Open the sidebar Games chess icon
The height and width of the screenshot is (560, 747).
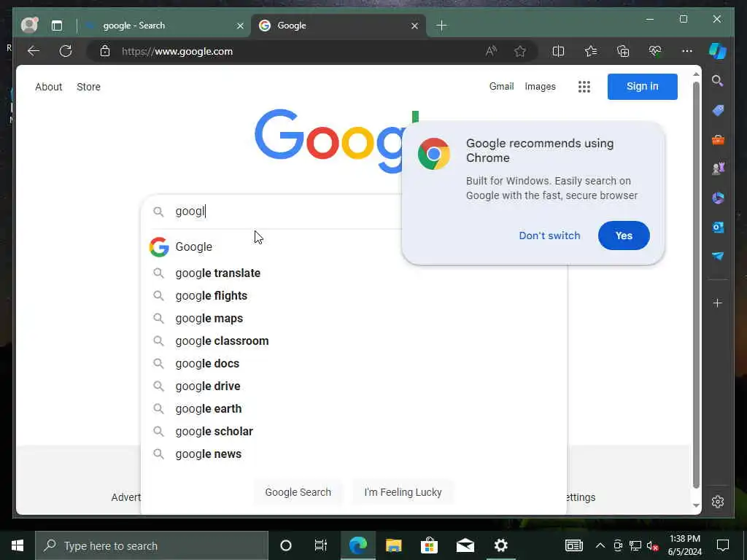[718, 168]
